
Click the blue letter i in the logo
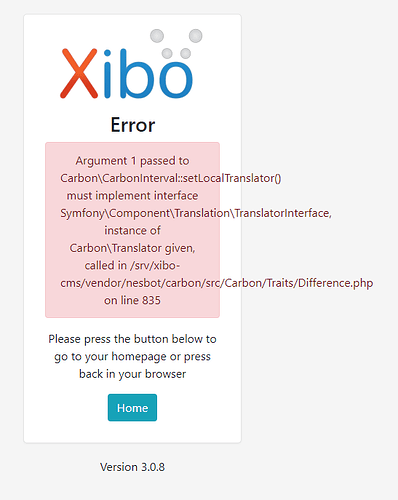pyautogui.click(x=107, y=74)
